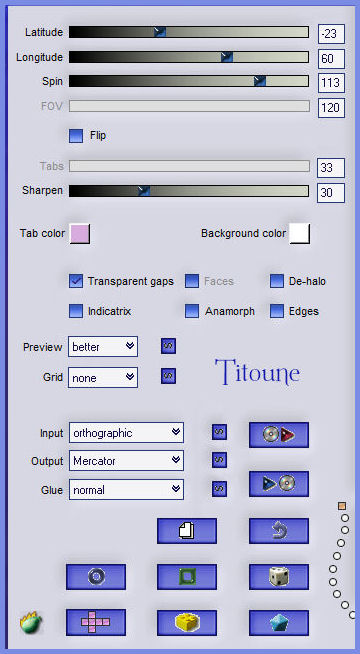This screenshot has width=360, height=654.
Task: Click the flaming green globe icon
Action: 31,623
